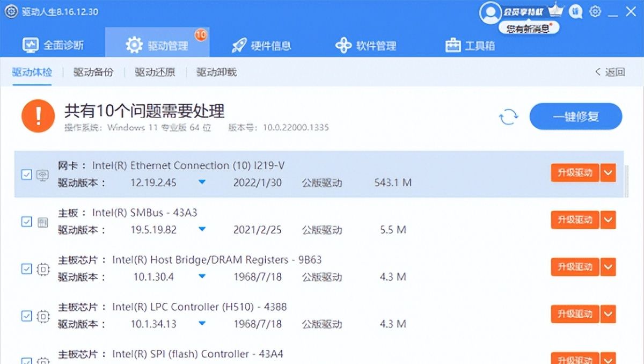Click the refresh scan icon
This screenshot has width=644, height=364.
click(x=508, y=117)
